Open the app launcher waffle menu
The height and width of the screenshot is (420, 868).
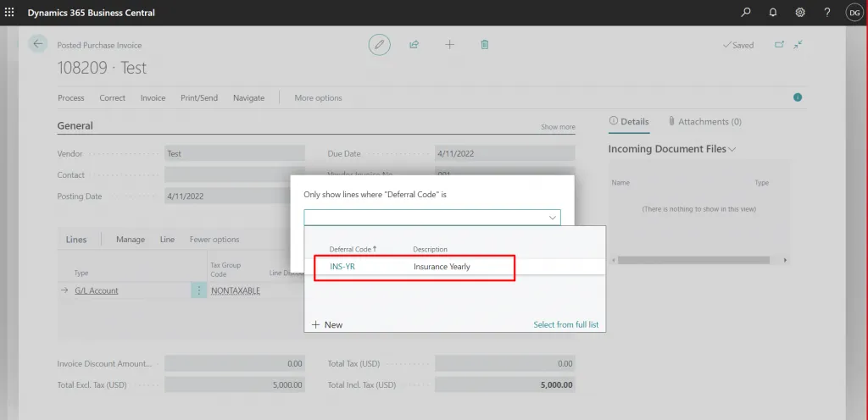tap(9, 12)
